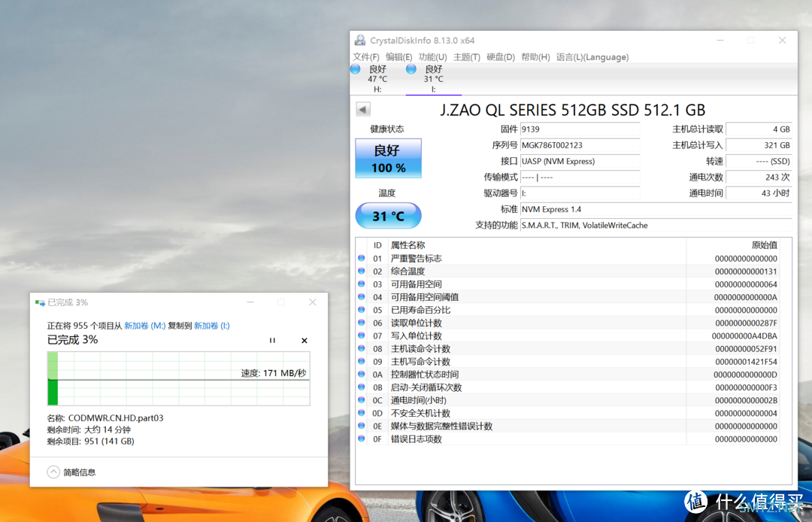
Task: Click the J.ZAO QL SERIES disk title
Action: tap(573, 110)
